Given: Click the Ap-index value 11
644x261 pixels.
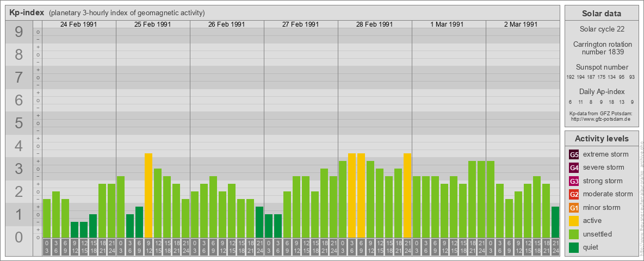Looking at the screenshot, I should 581,102.
